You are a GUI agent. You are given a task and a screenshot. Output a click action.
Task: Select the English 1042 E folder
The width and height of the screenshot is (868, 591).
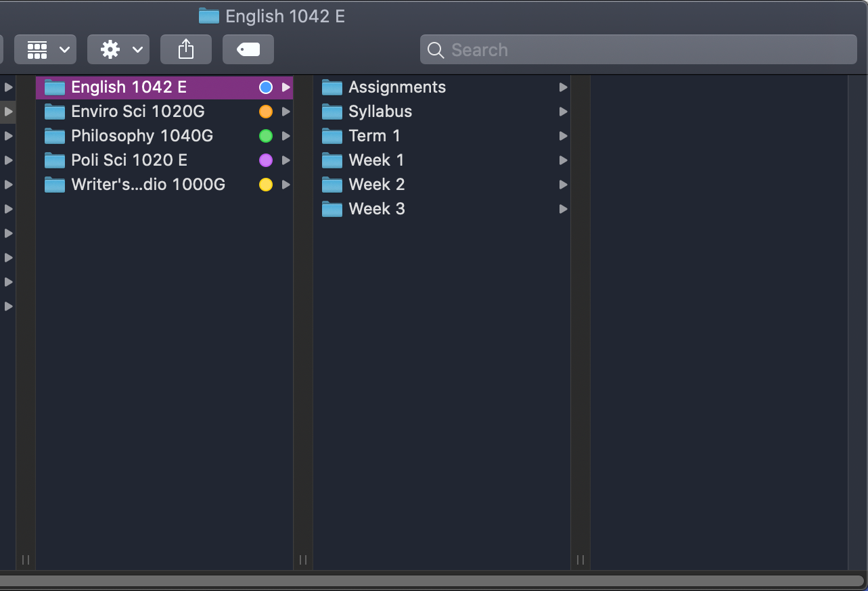164,87
